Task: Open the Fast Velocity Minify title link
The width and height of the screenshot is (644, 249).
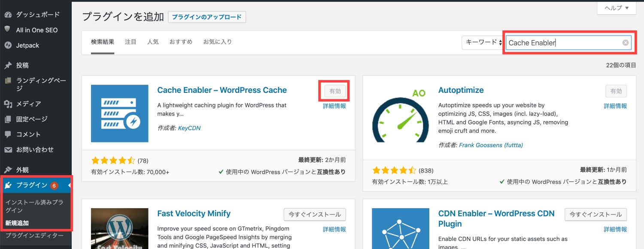Action: pyautogui.click(x=194, y=214)
